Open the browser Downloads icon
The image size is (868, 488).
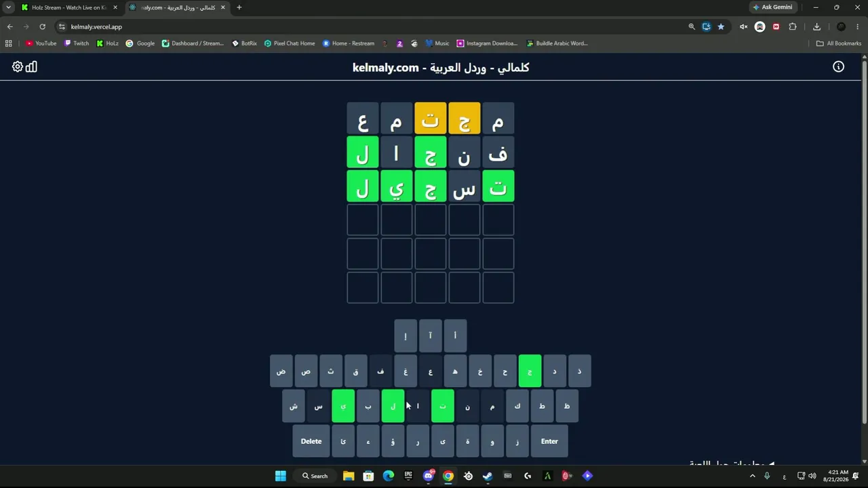(x=816, y=26)
